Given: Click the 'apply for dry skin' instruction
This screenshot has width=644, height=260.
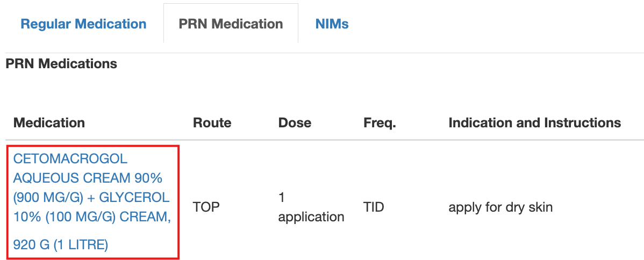Looking at the screenshot, I should pos(500,207).
